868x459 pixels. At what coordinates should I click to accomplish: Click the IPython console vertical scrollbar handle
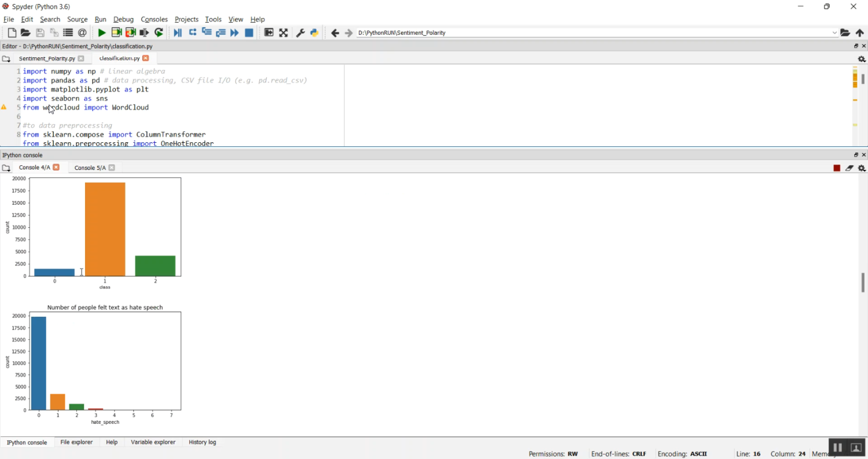[863, 283]
